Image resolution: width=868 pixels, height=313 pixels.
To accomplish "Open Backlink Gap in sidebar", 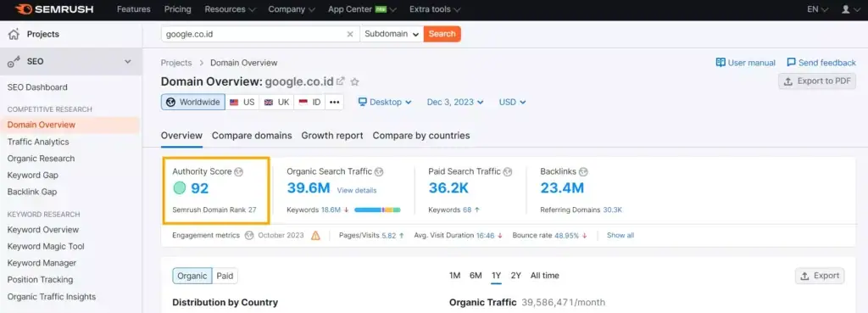I will pos(32,193).
